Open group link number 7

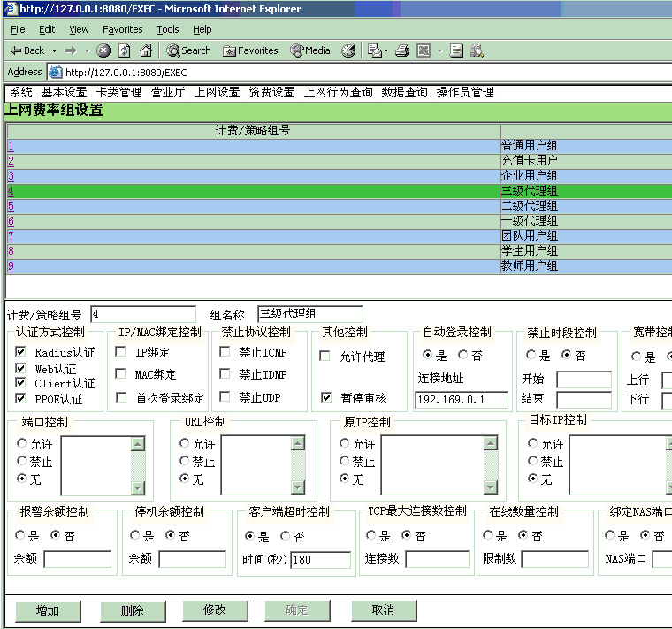(x=11, y=236)
